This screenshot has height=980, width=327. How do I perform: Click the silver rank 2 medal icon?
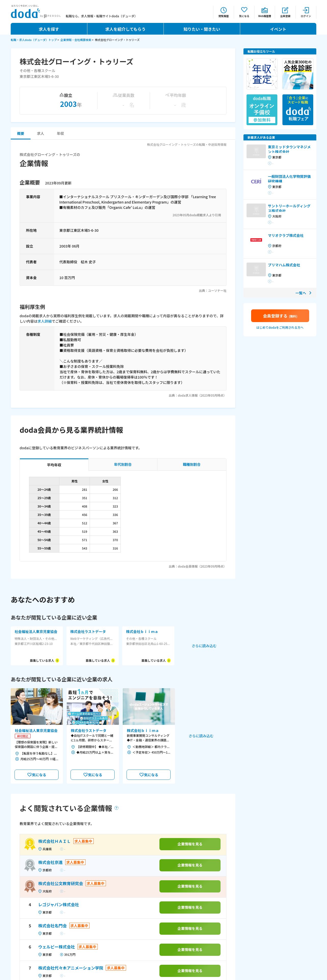pos(30,865)
